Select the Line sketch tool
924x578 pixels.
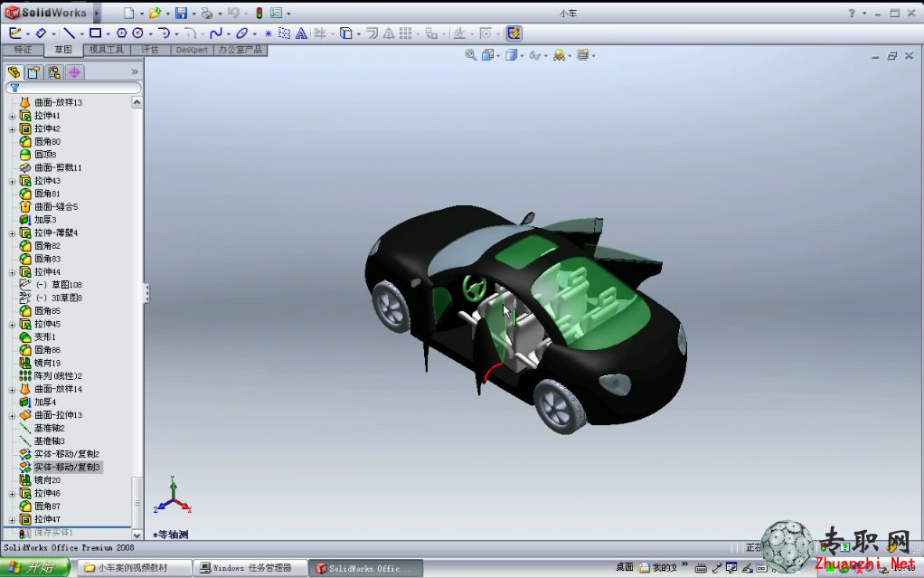click(69, 33)
